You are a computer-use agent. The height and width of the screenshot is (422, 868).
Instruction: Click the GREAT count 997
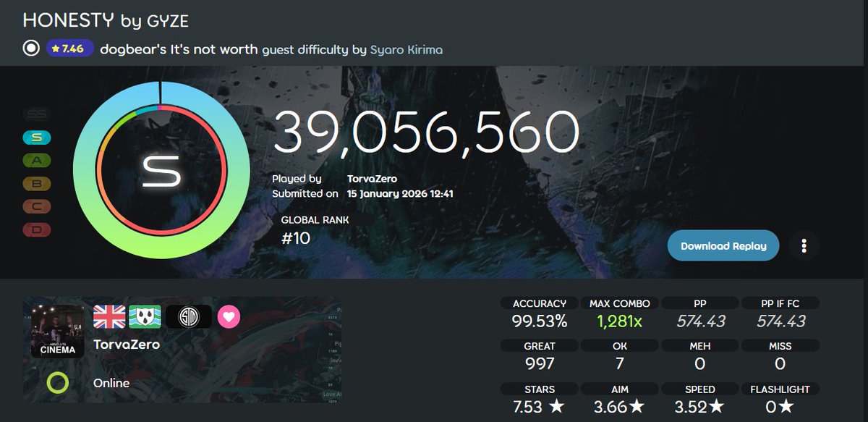(540, 363)
